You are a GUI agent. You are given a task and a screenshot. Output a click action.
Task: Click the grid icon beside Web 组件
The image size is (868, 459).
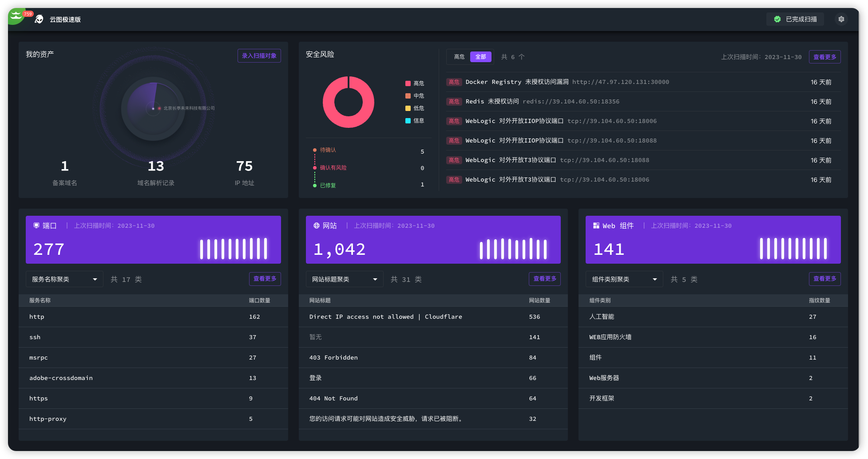point(596,226)
